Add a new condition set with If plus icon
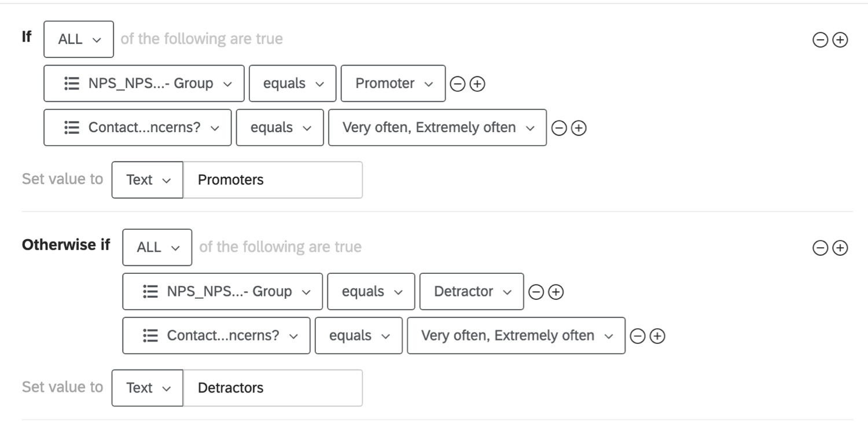The width and height of the screenshot is (868, 425). point(840,40)
